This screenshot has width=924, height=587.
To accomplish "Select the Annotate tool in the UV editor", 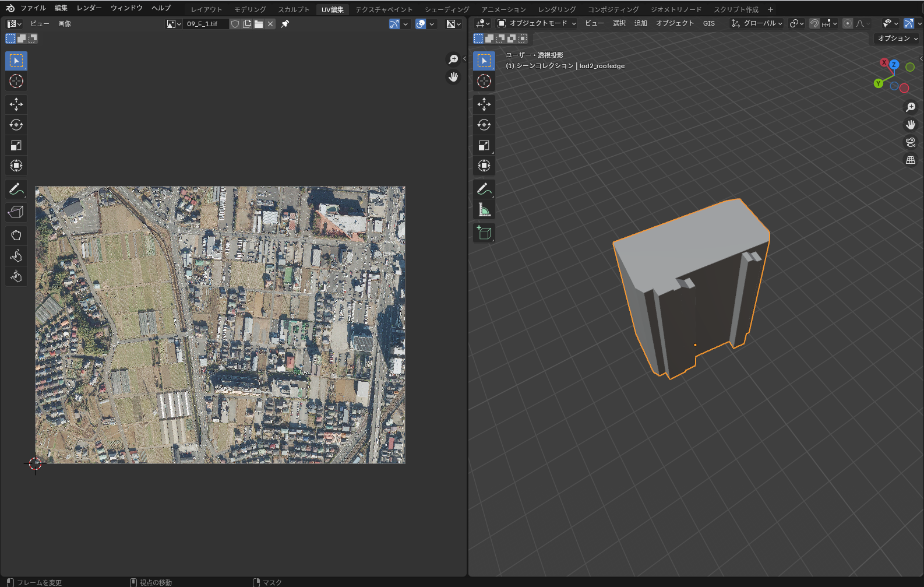I will click(x=16, y=189).
